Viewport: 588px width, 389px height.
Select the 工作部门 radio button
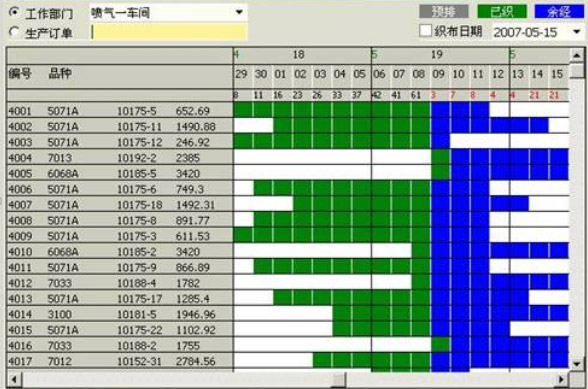point(14,13)
